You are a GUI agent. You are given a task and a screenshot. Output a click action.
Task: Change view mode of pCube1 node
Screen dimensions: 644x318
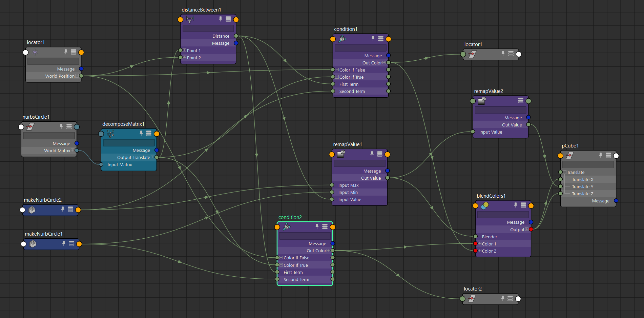click(x=608, y=155)
